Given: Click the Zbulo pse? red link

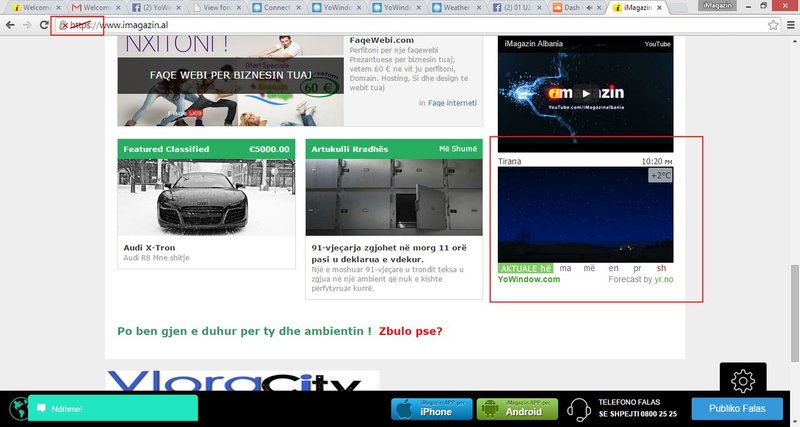Looking at the screenshot, I should click(410, 331).
